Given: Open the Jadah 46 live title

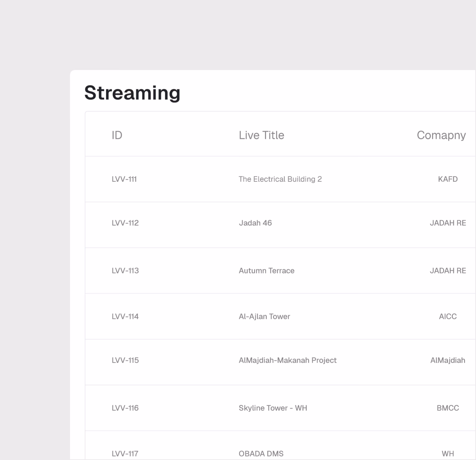Looking at the screenshot, I should coord(255,223).
